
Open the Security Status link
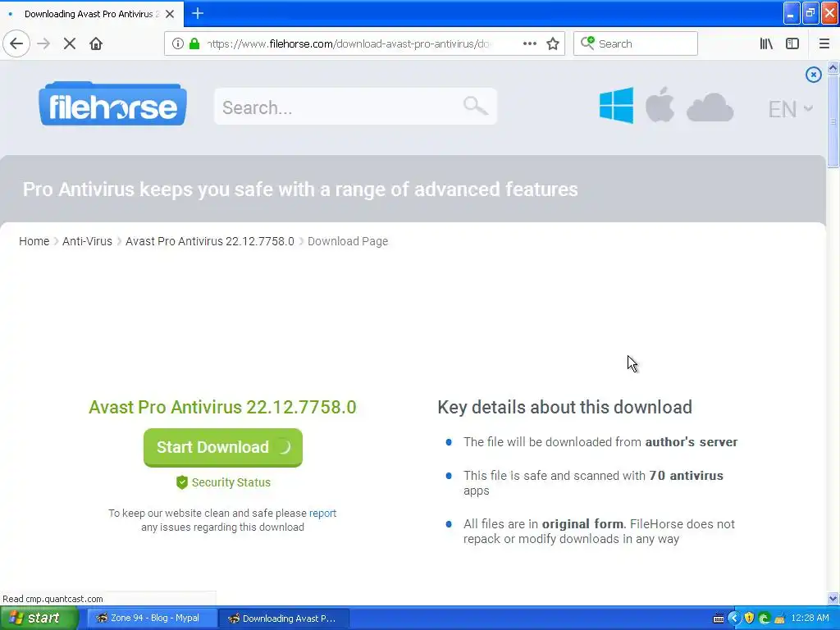point(231,482)
